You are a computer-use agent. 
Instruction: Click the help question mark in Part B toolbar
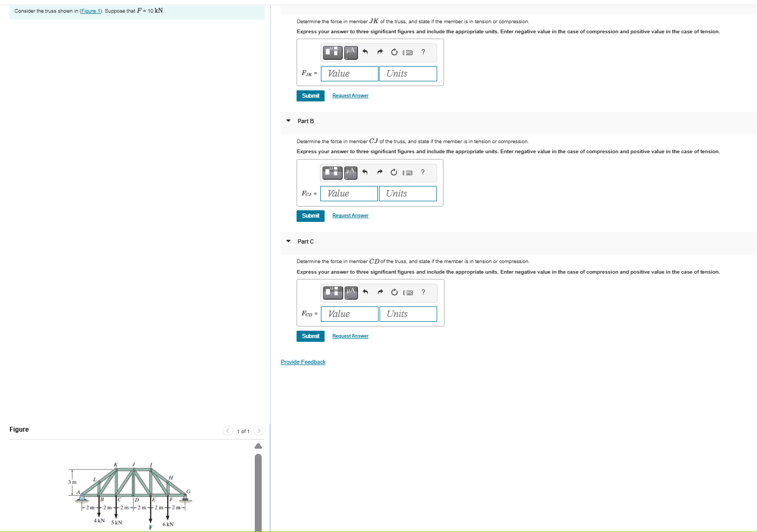423,172
